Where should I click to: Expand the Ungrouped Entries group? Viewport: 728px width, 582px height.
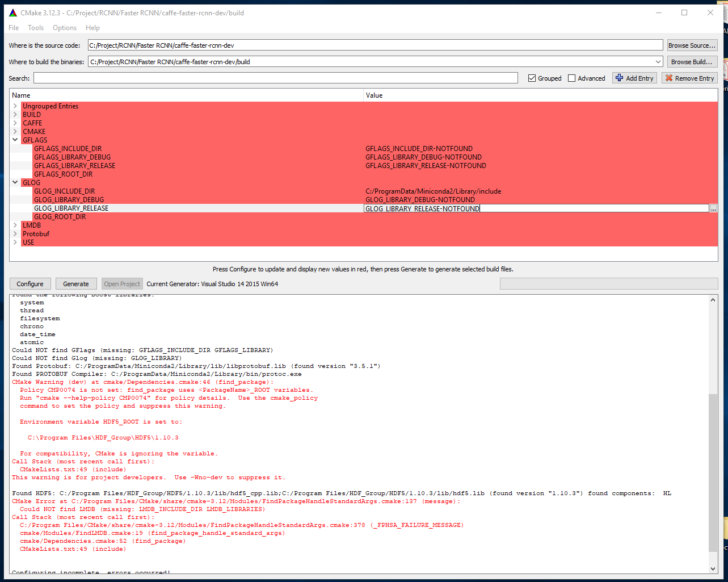(15, 106)
